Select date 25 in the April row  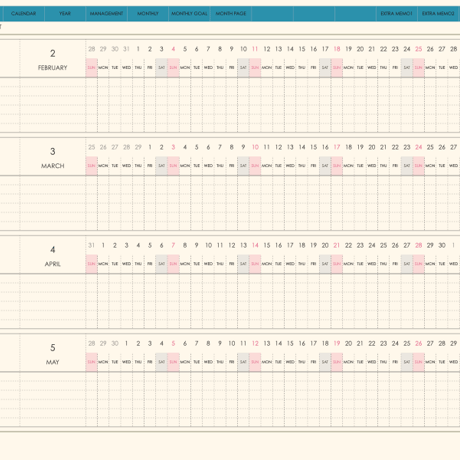384,245
